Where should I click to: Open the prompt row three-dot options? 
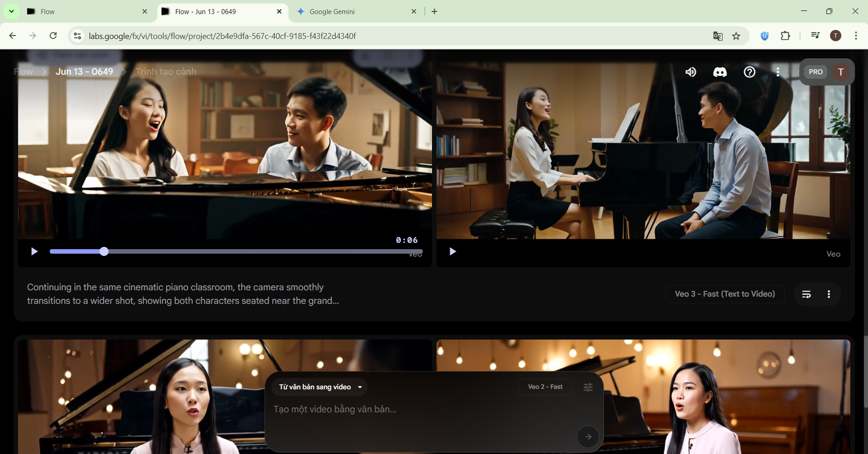pos(828,294)
